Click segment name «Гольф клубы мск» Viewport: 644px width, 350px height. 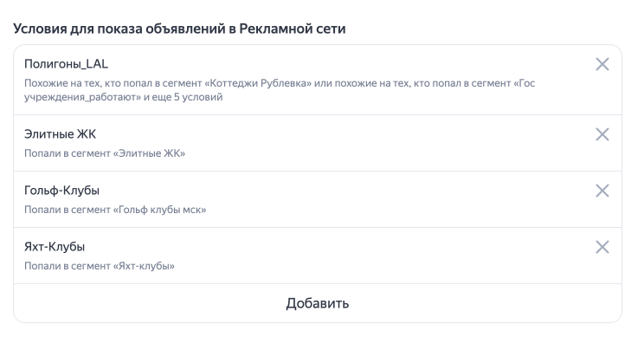pyautogui.click(x=157, y=210)
